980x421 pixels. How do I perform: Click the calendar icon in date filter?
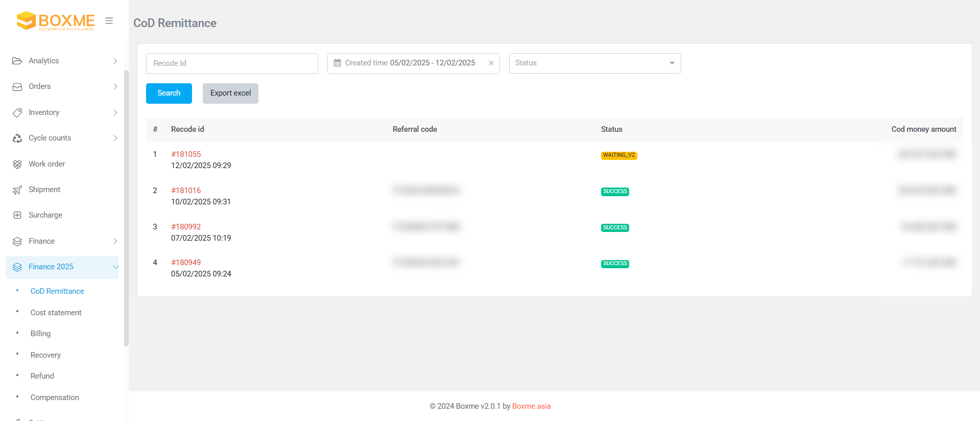337,63
